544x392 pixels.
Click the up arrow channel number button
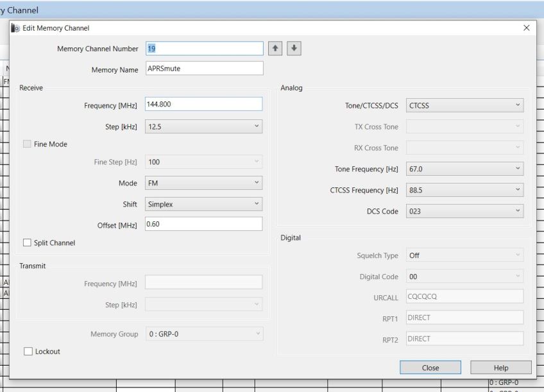[x=276, y=49]
